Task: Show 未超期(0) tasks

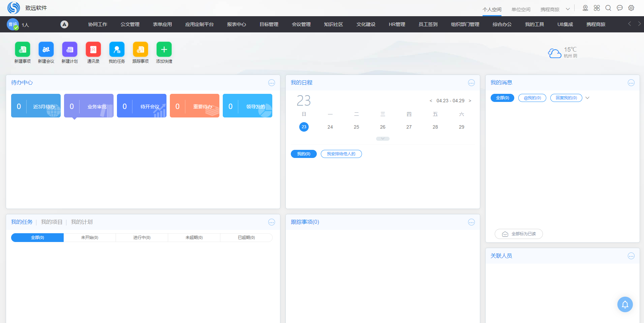Action: pos(194,238)
